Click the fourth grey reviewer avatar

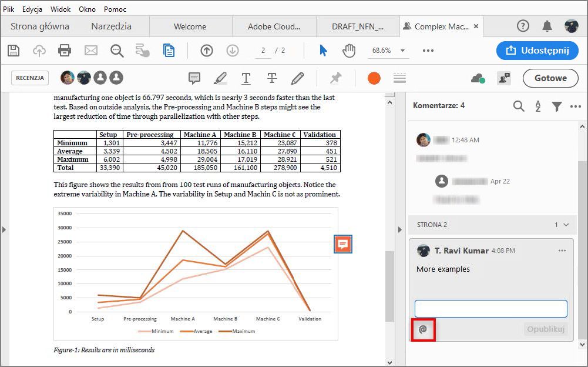[117, 78]
